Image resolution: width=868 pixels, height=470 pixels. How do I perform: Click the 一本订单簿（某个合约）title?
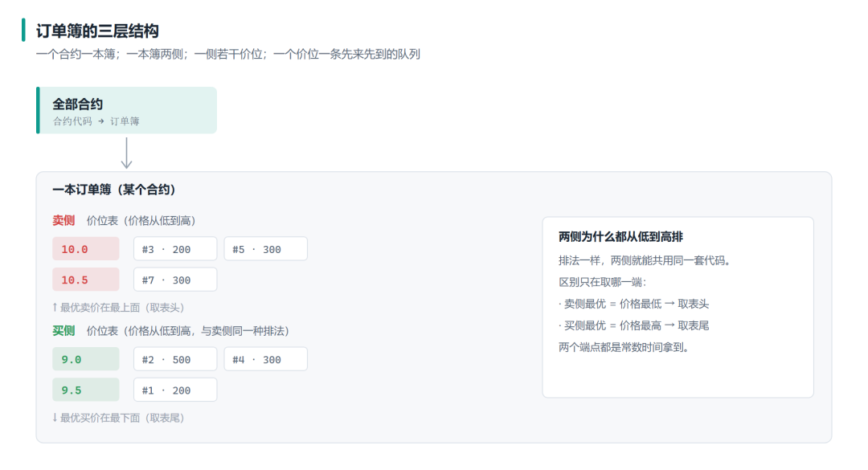coord(114,190)
